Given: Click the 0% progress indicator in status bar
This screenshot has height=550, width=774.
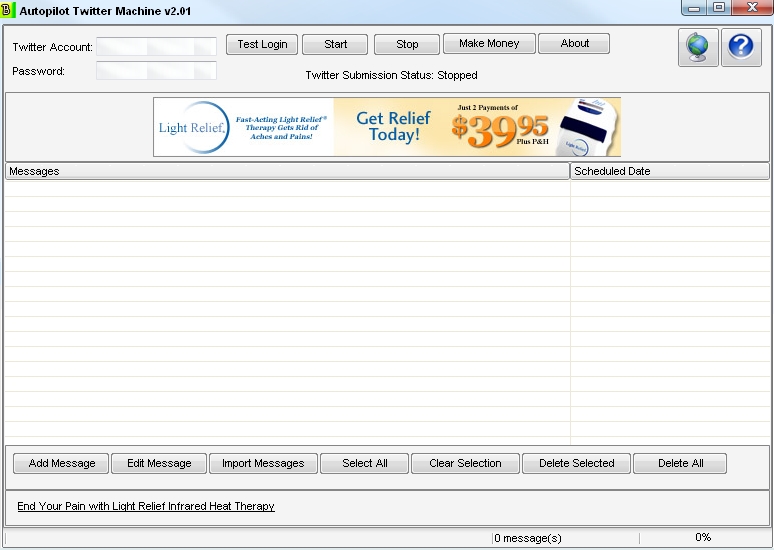Looking at the screenshot, I should [703, 537].
